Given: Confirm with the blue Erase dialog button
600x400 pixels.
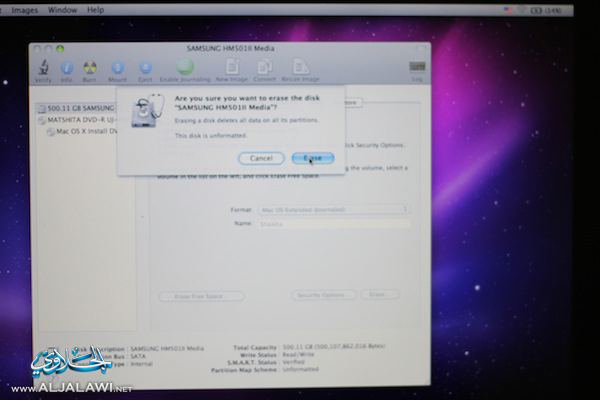Looking at the screenshot, I should click(313, 158).
